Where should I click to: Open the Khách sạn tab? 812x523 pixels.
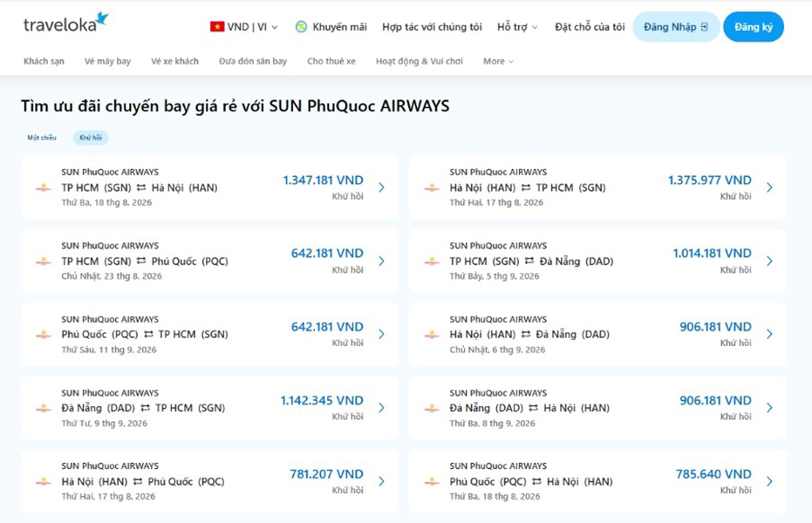point(44,61)
